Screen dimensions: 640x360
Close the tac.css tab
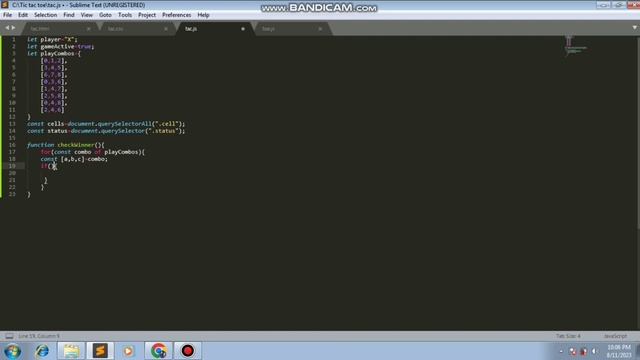166,29
